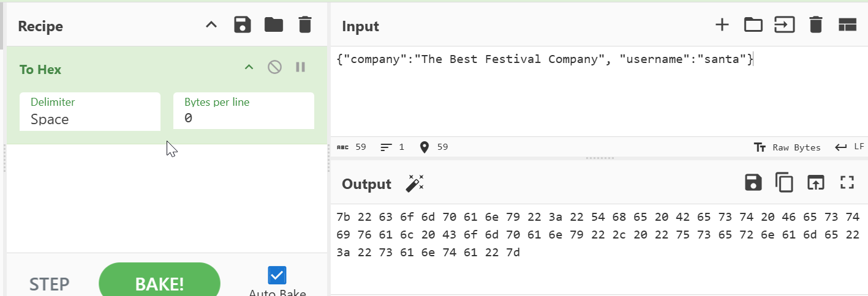Collapse To Hex operation arguments

pos(249,67)
